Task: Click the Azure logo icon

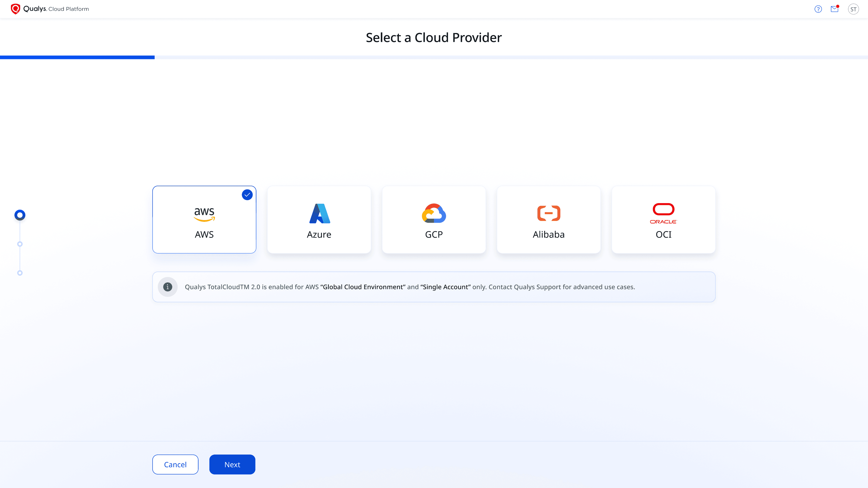Action: pos(319,213)
